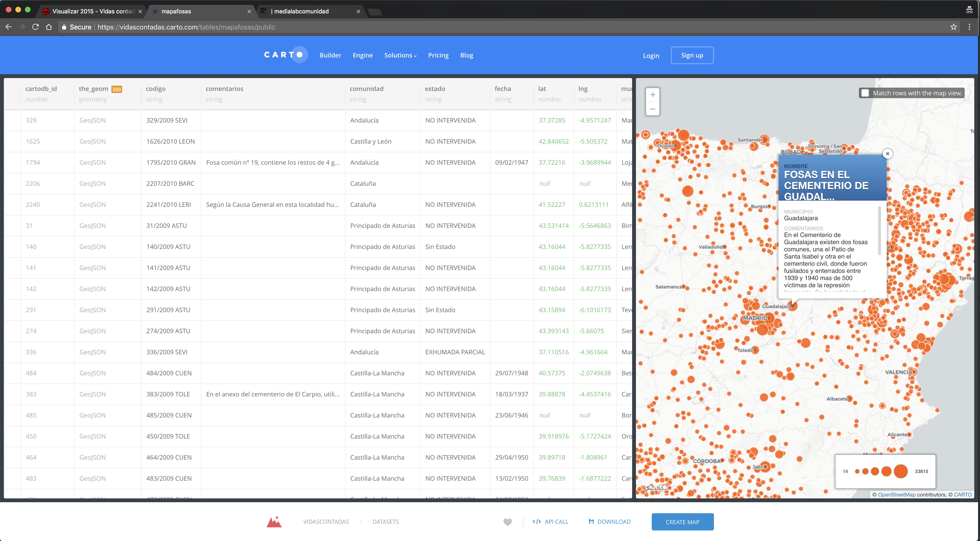Click the new tab button

(x=375, y=12)
